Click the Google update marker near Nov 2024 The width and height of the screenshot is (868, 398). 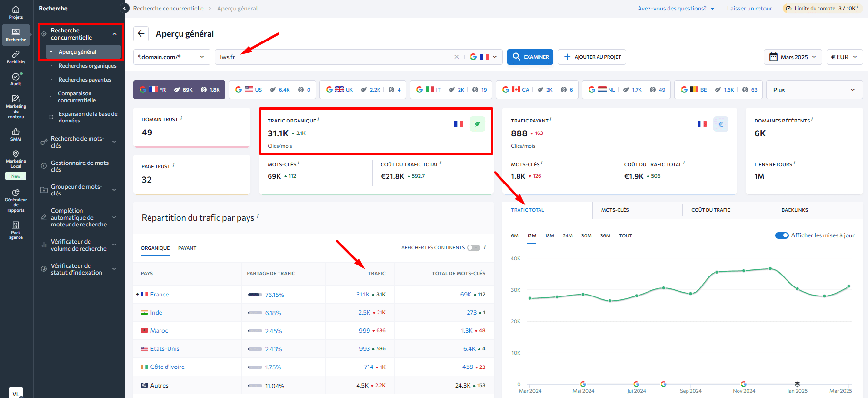coord(744,384)
